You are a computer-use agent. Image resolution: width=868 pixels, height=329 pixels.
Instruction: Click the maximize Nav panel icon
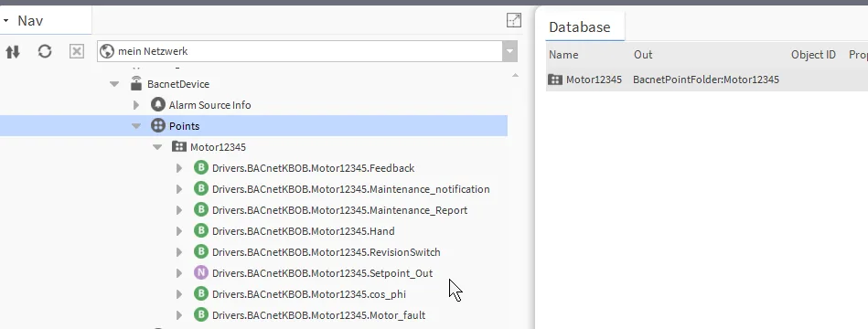click(514, 20)
